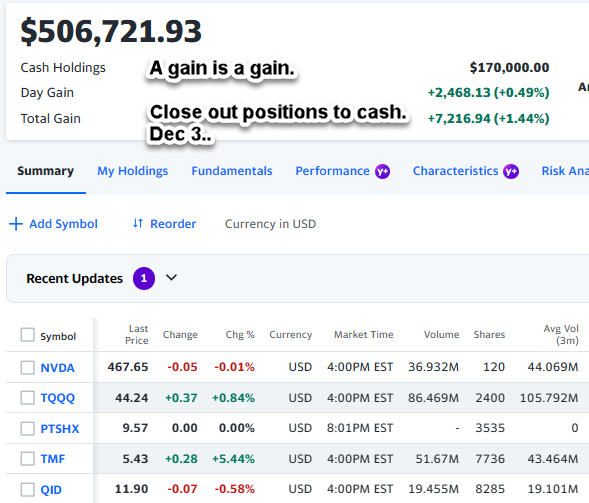This screenshot has height=503, width=589.
Task: Open the Performance tab
Action: point(332,171)
